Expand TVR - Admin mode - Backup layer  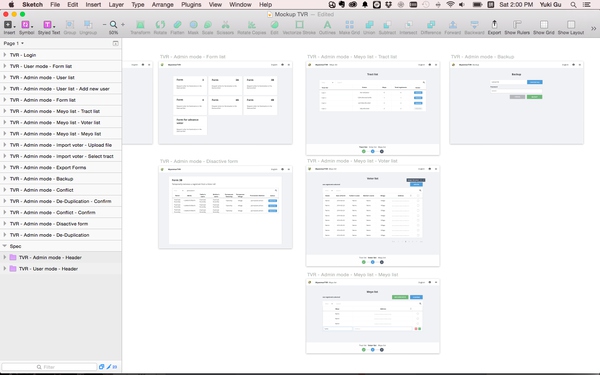point(5,179)
